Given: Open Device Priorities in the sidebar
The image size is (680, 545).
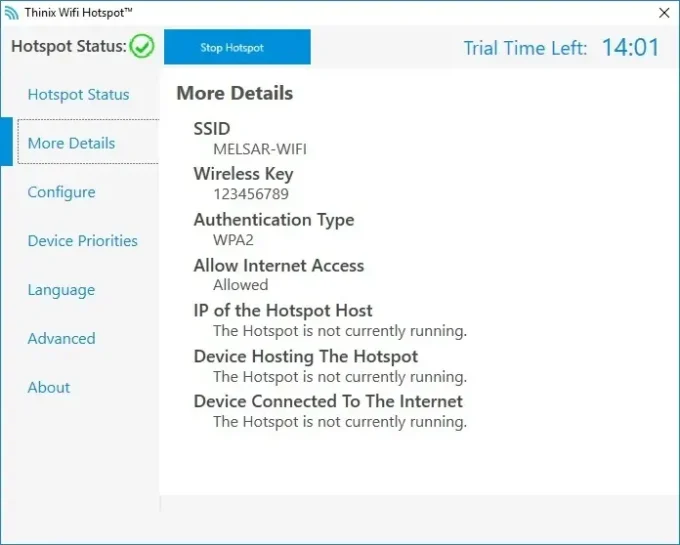Looking at the screenshot, I should (x=82, y=241).
